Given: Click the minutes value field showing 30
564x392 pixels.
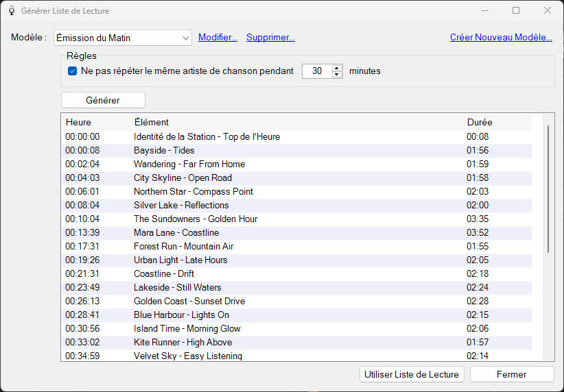Looking at the screenshot, I should [x=317, y=71].
